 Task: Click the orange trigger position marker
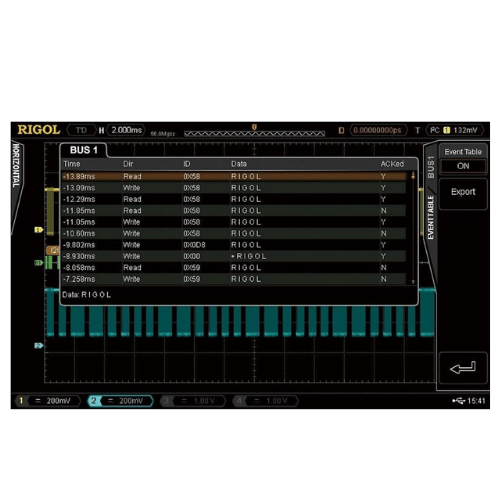[254, 127]
